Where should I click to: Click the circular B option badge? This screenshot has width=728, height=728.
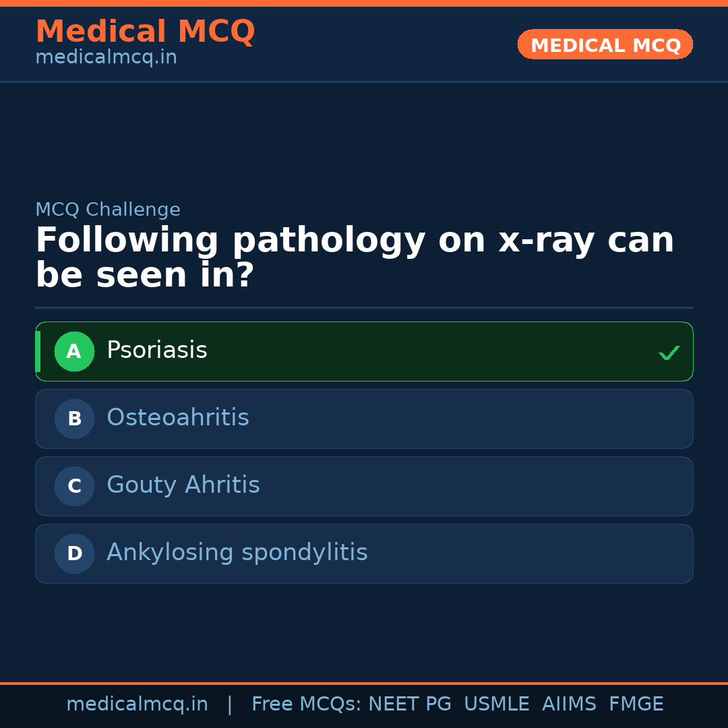coord(74,419)
